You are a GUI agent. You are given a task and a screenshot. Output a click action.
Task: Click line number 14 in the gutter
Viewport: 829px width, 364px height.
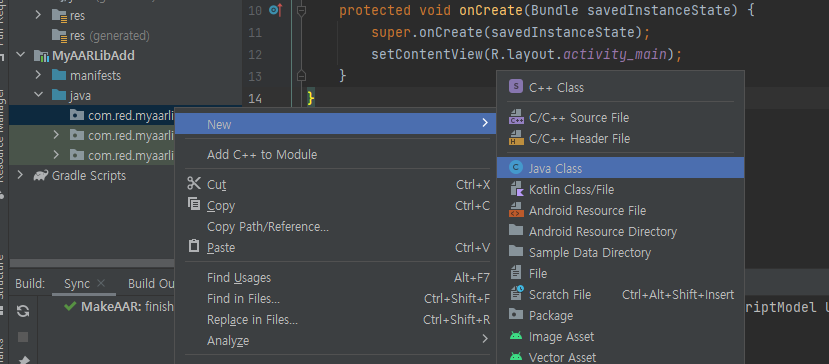(x=255, y=98)
